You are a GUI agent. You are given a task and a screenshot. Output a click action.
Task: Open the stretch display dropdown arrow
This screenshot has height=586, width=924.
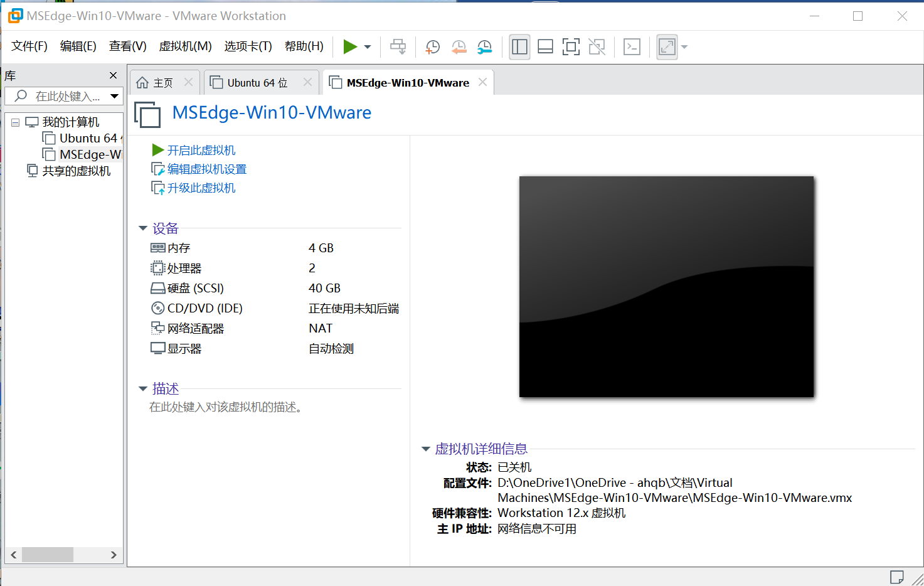tap(684, 47)
